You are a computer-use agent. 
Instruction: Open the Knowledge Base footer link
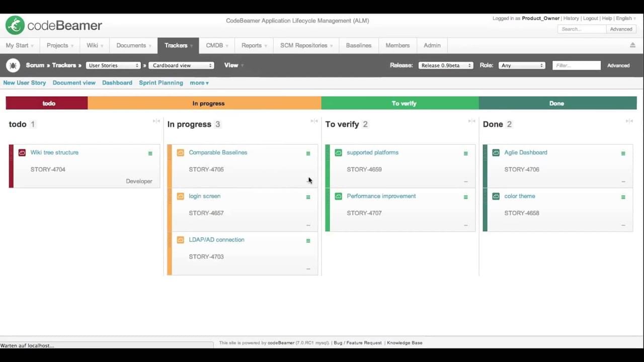click(405, 343)
